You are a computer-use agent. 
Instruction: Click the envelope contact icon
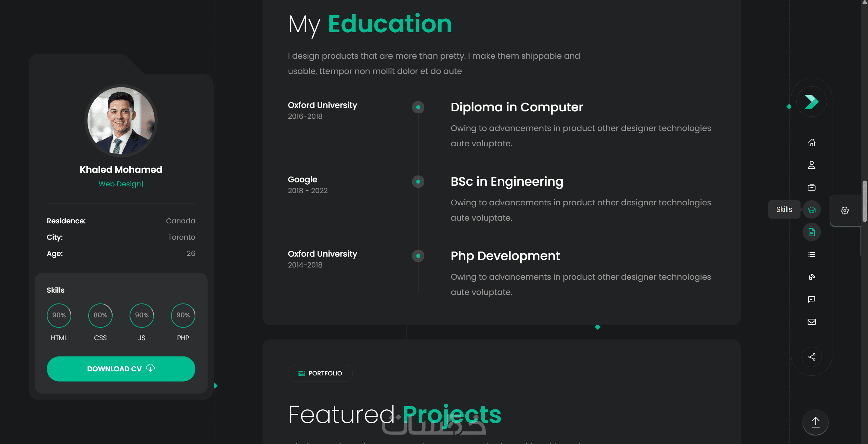click(811, 322)
